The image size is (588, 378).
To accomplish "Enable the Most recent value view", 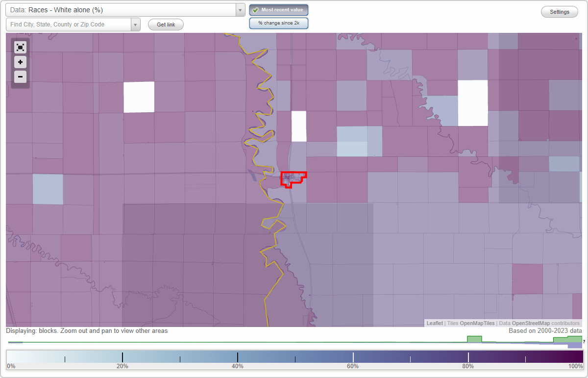I will [x=278, y=9].
